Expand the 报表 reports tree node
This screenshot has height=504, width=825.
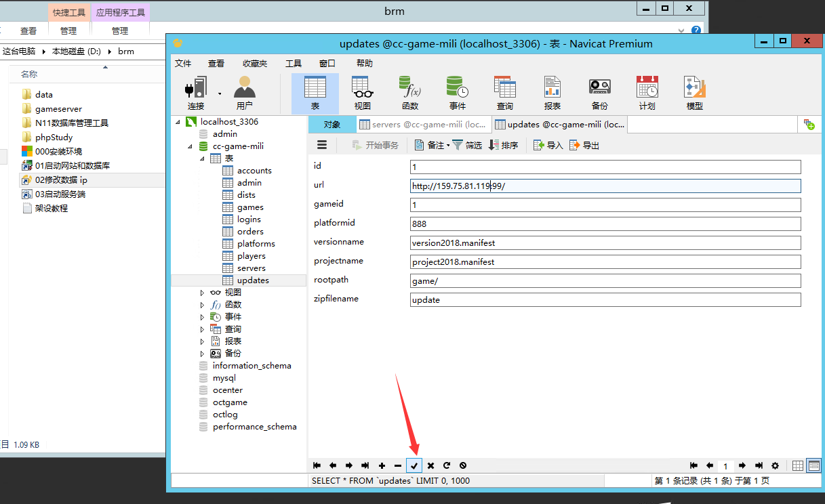coord(202,341)
